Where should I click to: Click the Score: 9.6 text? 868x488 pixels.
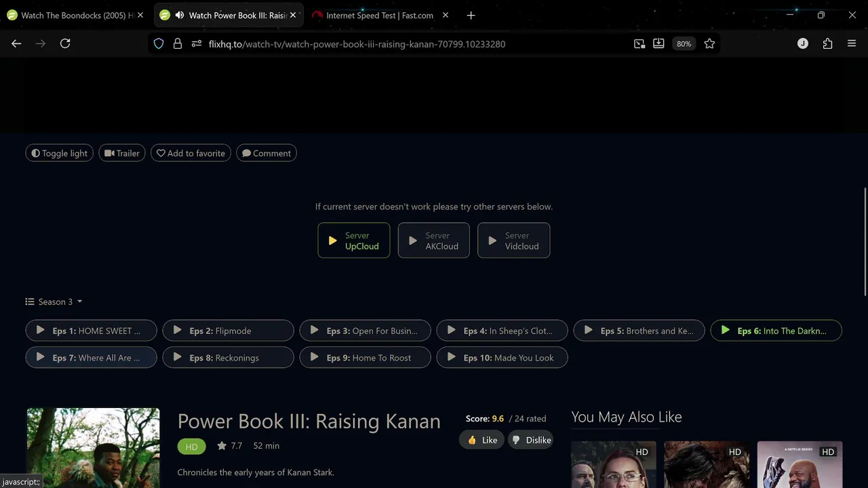pos(485,419)
